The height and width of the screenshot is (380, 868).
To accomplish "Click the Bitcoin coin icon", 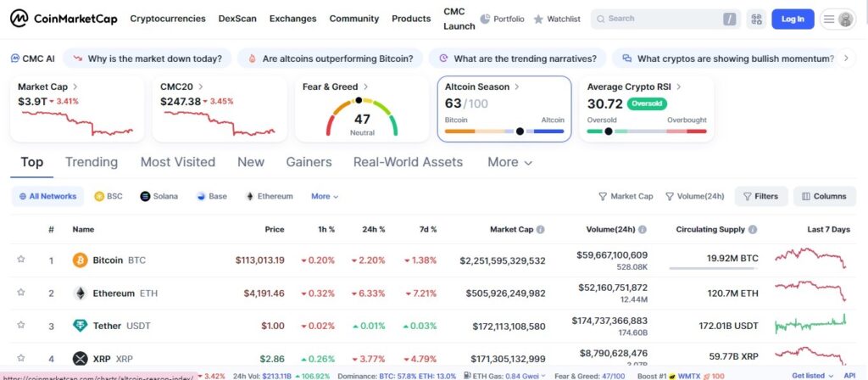I will coord(81,260).
